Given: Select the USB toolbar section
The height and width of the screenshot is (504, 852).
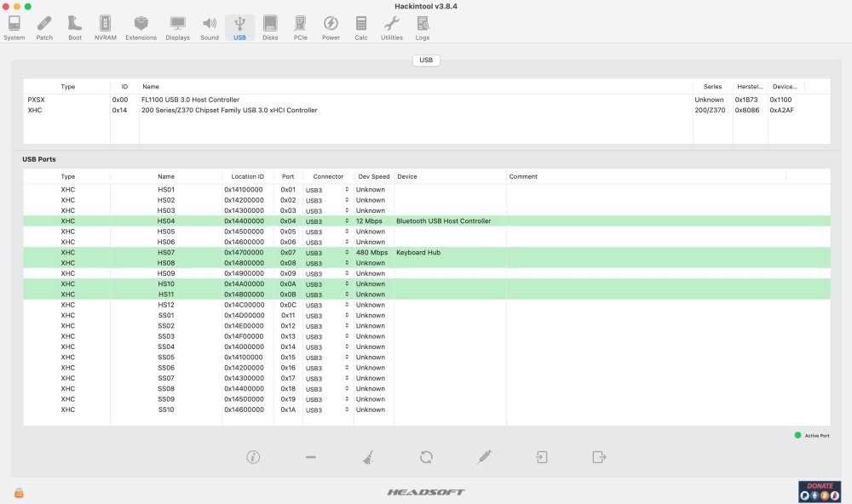Looking at the screenshot, I should [x=239, y=28].
